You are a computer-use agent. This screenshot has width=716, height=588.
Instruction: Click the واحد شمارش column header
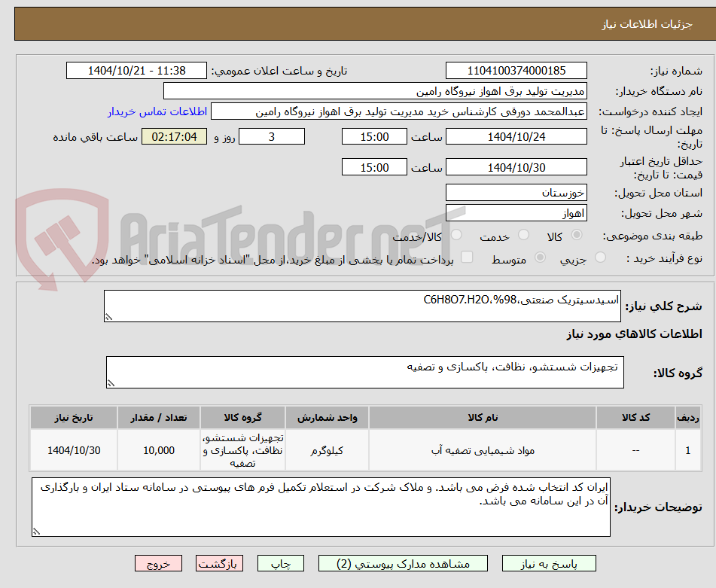pyautogui.click(x=327, y=417)
